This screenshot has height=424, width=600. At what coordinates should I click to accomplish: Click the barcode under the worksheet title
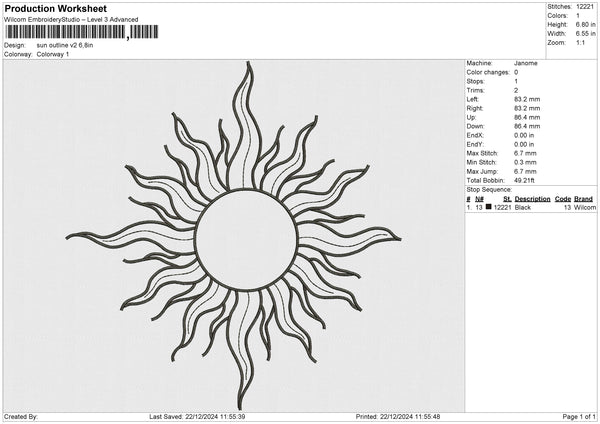pyautogui.click(x=82, y=32)
